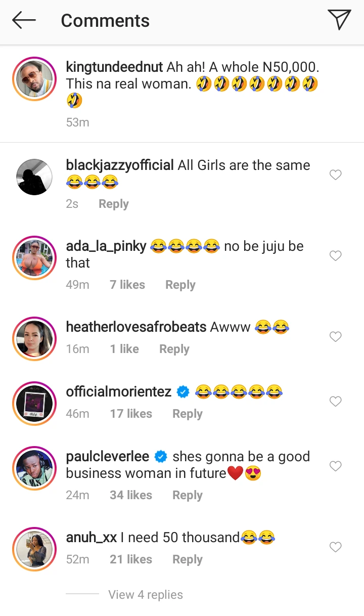Viewport: 364px width, 616px height.
Task: Tap the back arrow icon
Action: point(24,20)
